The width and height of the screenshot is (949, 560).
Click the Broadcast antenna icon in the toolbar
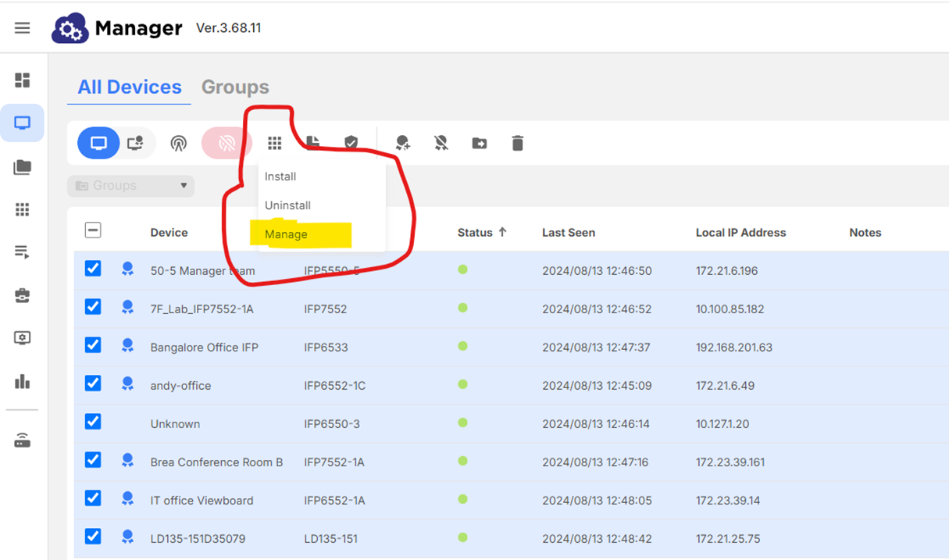coord(179,144)
